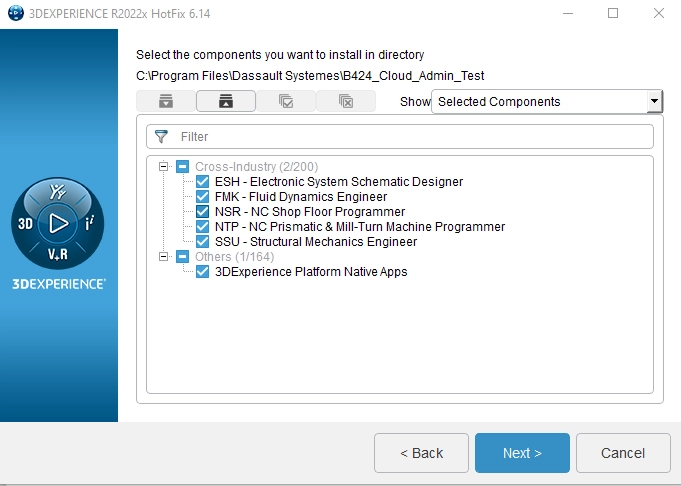Toggle the Others group checkbox
The width and height of the screenshot is (681, 486).
click(x=182, y=257)
